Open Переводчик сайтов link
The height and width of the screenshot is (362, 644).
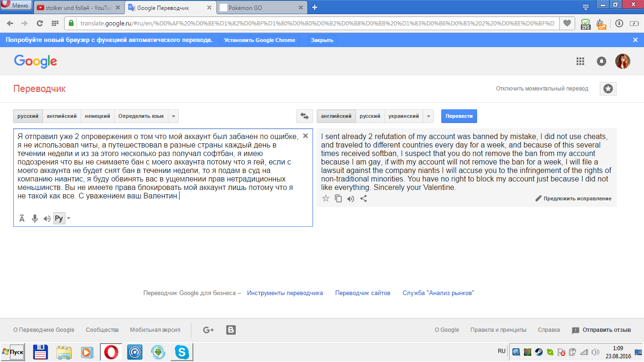363,293
